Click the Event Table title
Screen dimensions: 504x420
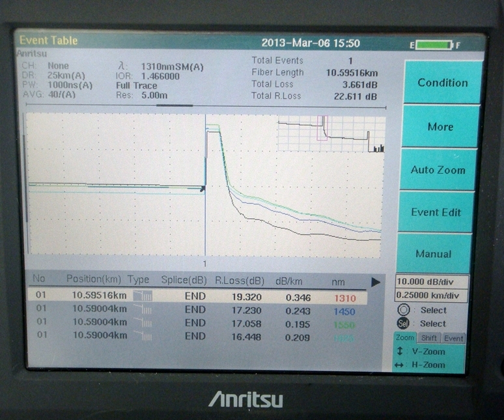click(49, 40)
